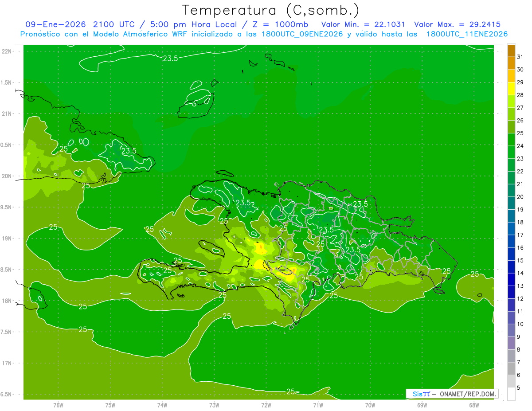Click the legend scale label "29"
This screenshot has width=532, height=411.
pyautogui.click(x=520, y=82)
